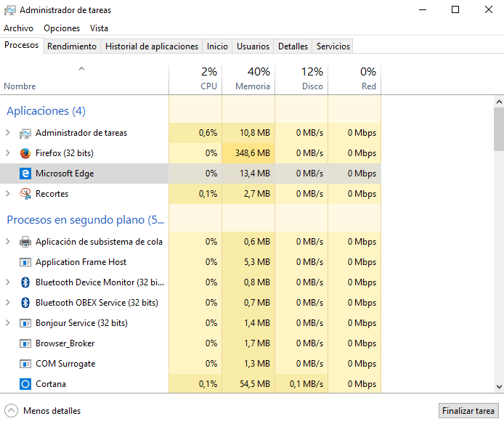The height and width of the screenshot is (424, 504).
Task: Expand the Administrador de tareas process row
Action: [8, 133]
